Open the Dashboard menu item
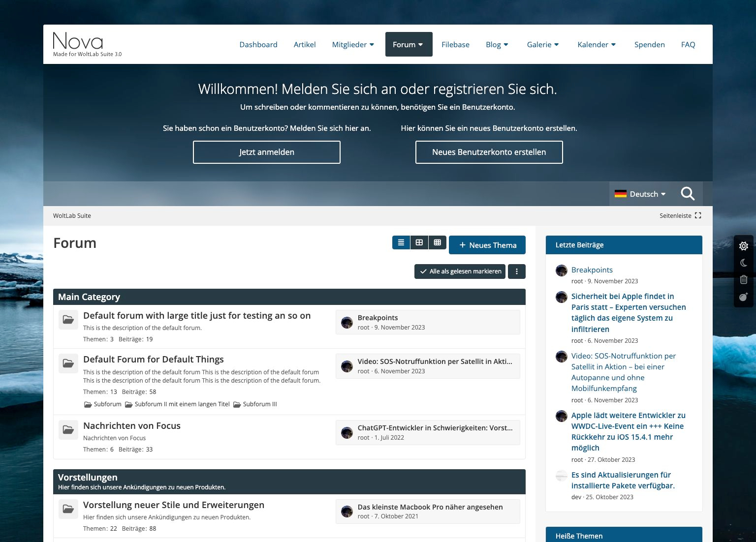756x542 pixels. 258,45
